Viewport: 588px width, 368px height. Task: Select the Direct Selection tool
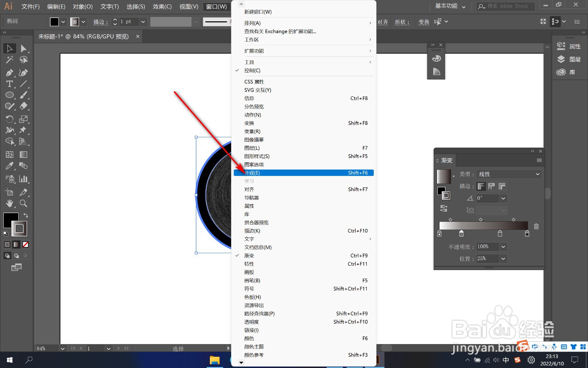point(24,48)
